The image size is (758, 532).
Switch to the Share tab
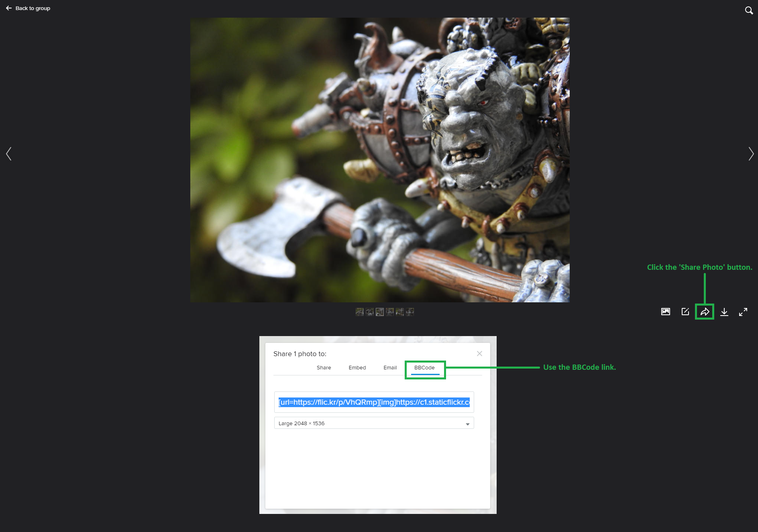click(324, 367)
